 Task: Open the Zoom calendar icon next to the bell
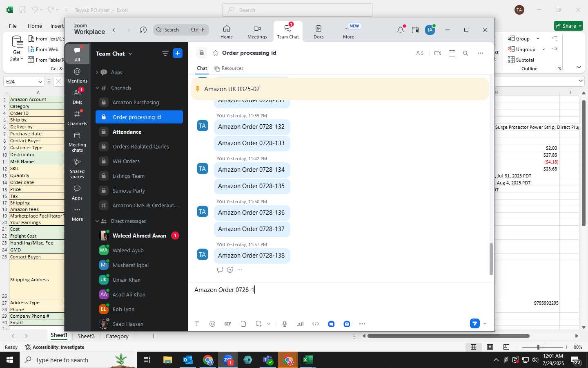pyautogui.click(x=415, y=30)
